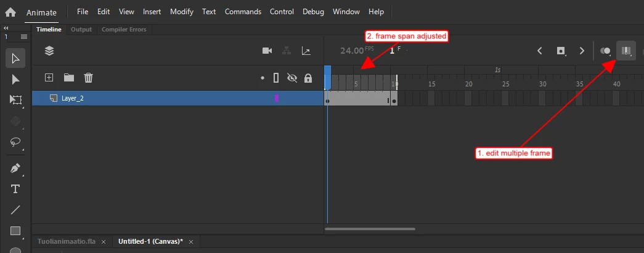Image resolution: width=644 pixels, height=253 pixels.
Task: Step back to previous keyframe
Action: 540,51
